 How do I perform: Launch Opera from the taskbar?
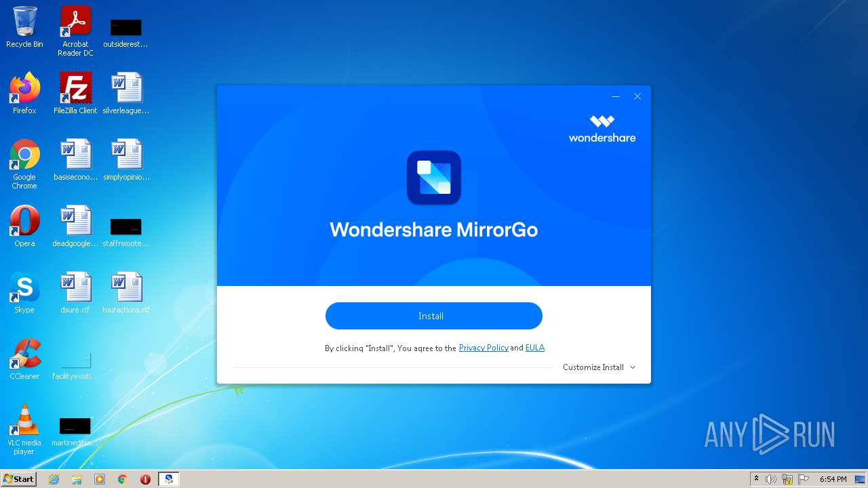click(145, 479)
